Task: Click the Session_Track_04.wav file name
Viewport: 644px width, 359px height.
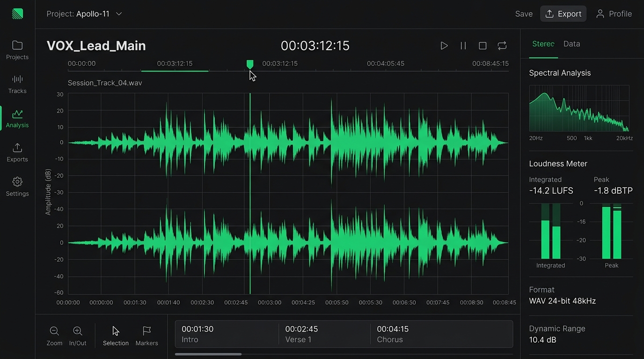Action: pos(105,83)
